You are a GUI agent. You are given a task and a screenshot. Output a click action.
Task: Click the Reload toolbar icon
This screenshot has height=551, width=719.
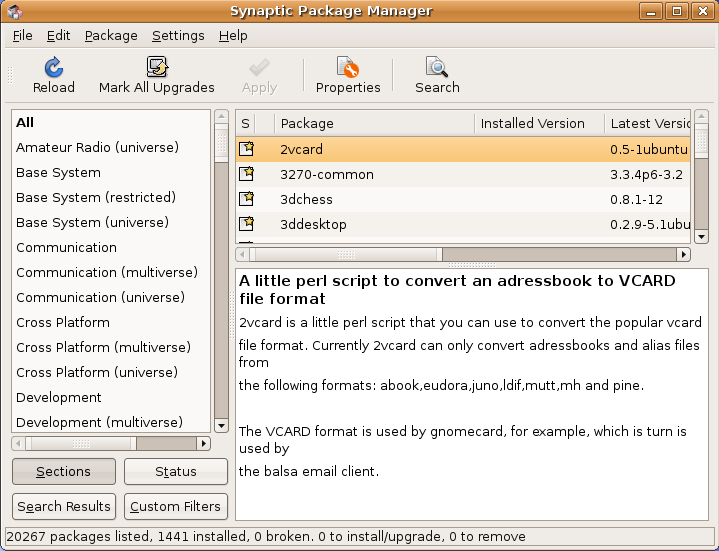point(54,67)
